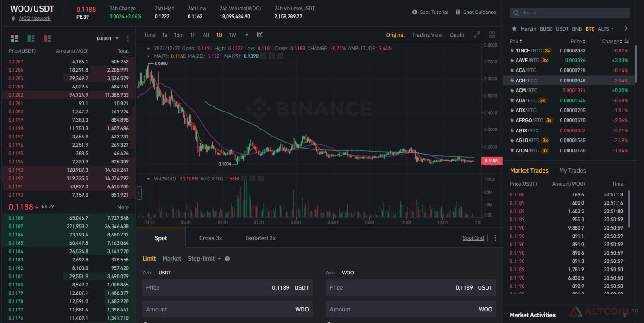The height and width of the screenshot is (323, 644).
Task: Set chart interval to 1H
Action: tap(193, 35)
